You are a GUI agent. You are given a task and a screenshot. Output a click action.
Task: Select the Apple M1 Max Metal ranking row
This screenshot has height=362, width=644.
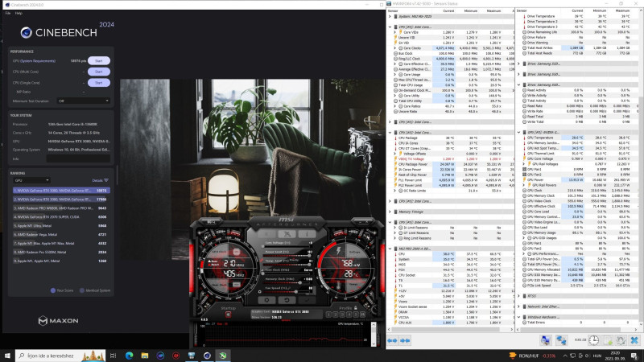click(x=61, y=244)
